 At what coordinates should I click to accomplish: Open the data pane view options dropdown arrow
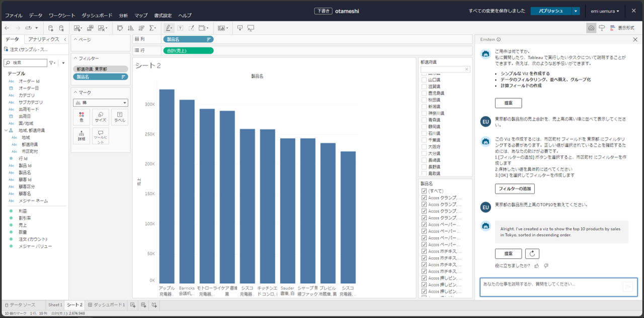click(63, 63)
